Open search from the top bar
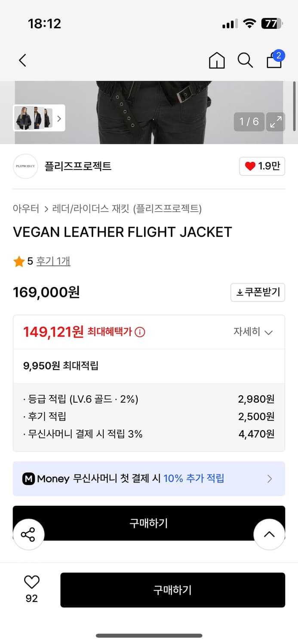Image resolution: width=298 pixels, height=644 pixels. [x=245, y=61]
